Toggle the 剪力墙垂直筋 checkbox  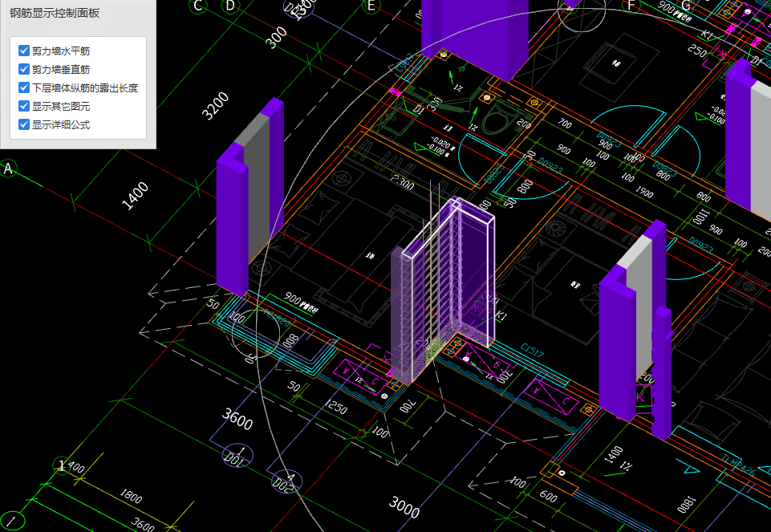coord(23,69)
